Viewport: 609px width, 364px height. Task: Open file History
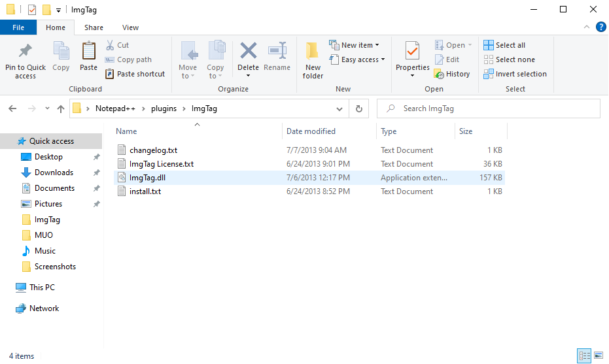tap(452, 74)
